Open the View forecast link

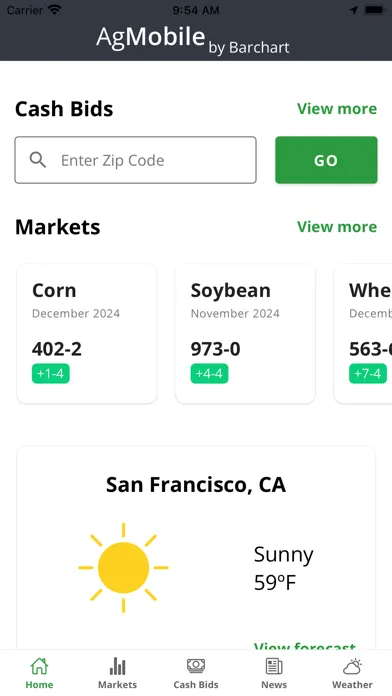tap(305, 646)
